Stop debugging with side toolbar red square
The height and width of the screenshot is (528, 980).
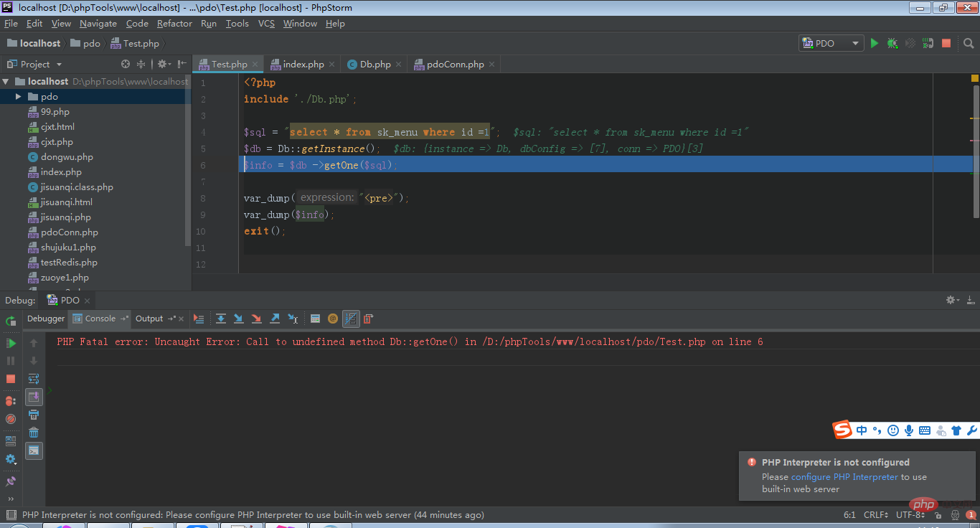pos(11,378)
